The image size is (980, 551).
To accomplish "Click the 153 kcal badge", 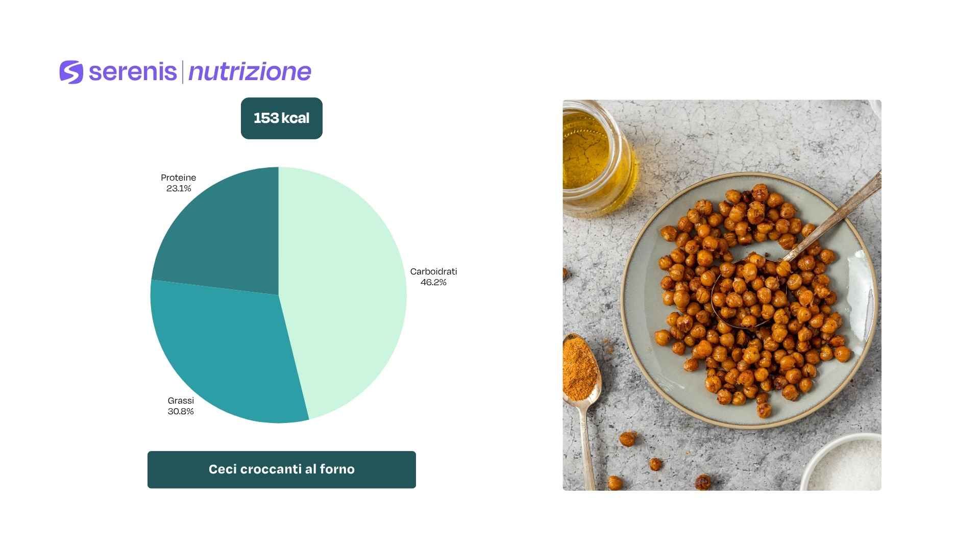I will [x=281, y=118].
